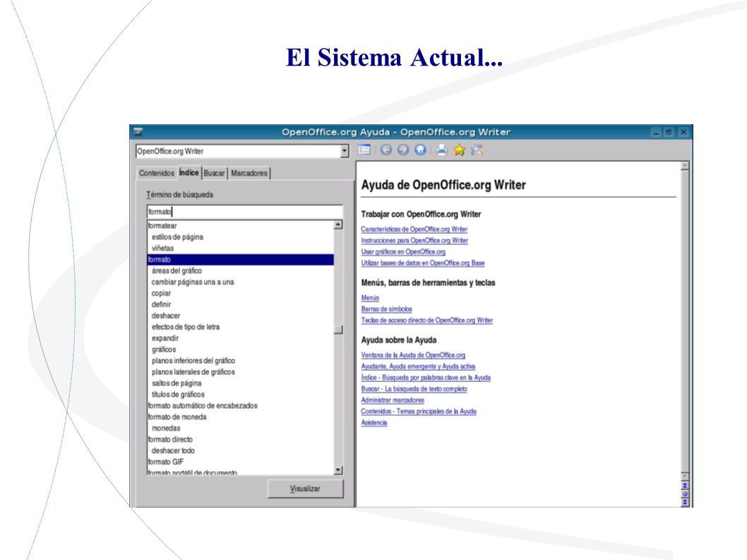The width and height of the screenshot is (747, 560).
Task: Click the Término de búsqueda input field
Action: click(x=244, y=212)
